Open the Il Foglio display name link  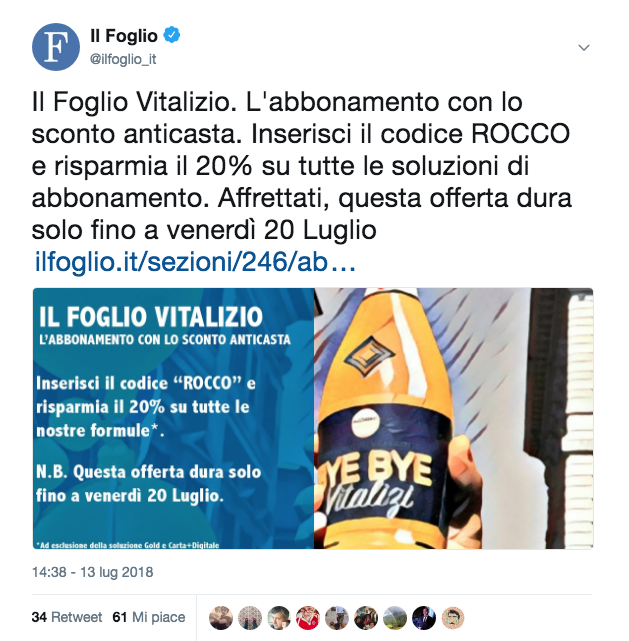click(124, 36)
